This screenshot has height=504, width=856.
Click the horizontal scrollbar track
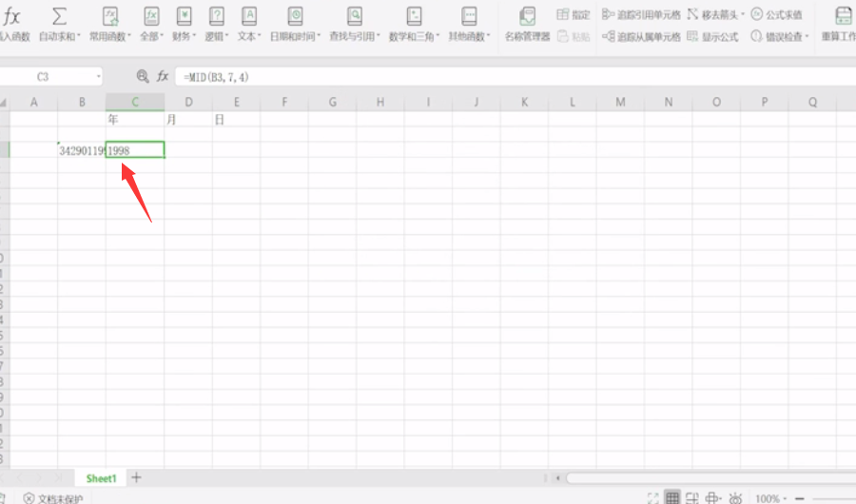pyautogui.click(x=710, y=478)
